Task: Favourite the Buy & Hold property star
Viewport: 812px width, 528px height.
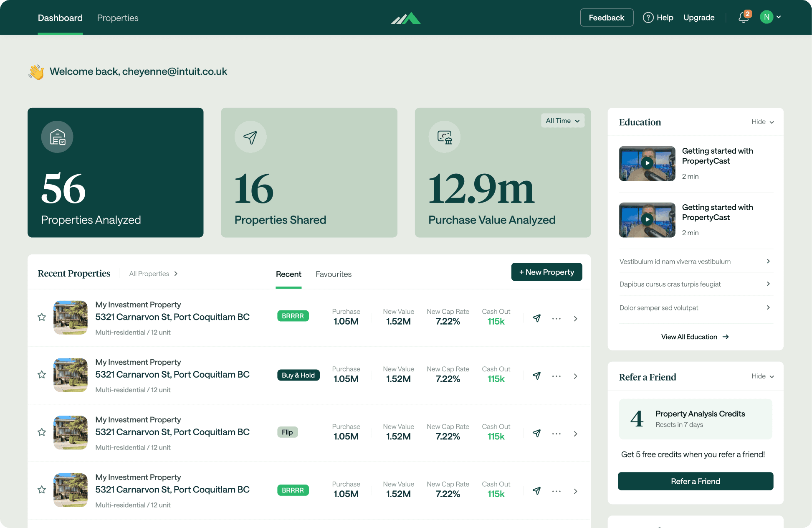Action: (42, 375)
